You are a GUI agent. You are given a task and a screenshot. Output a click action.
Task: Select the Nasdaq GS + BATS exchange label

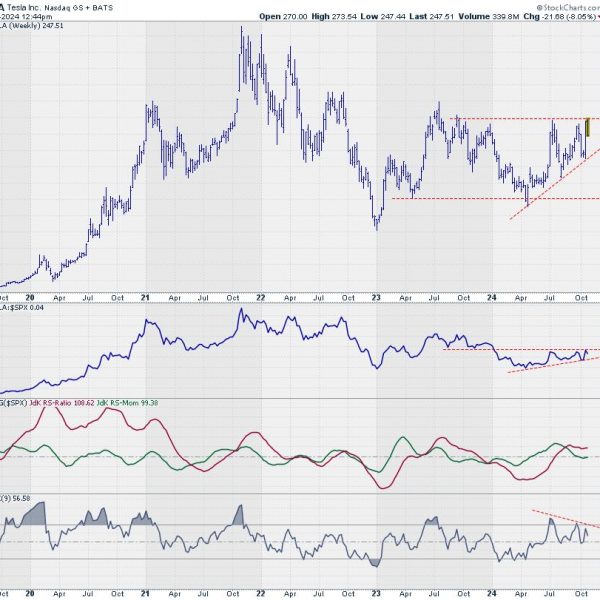78,8
